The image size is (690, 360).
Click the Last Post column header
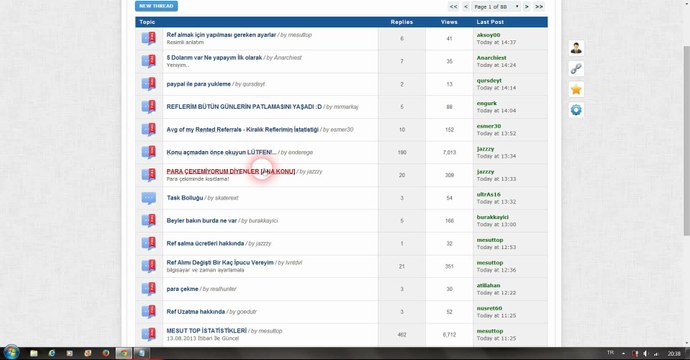[x=490, y=22]
